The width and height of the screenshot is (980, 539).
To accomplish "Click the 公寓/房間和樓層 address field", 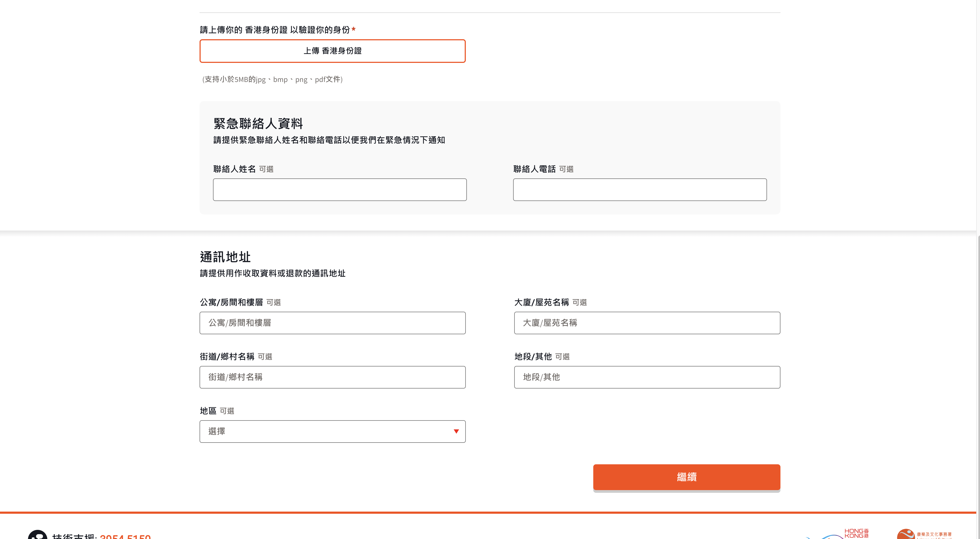I will click(x=332, y=323).
